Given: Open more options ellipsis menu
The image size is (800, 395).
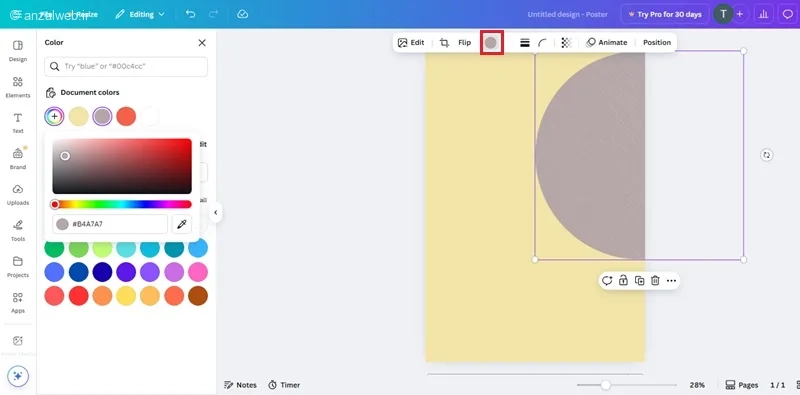Looking at the screenshot, I should [671, 281].
